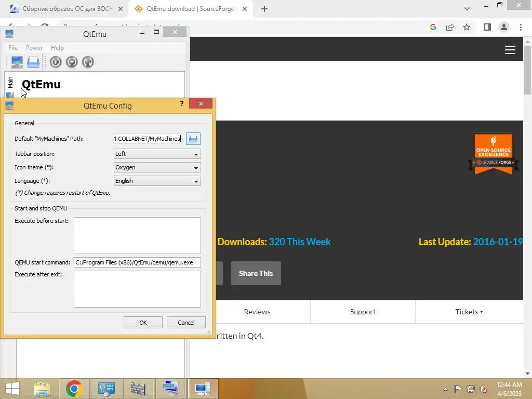The width and height of the screenshot is (532, 399).
Task: Close the QtEmu Config dialog
Action: [x=201, y=103]
